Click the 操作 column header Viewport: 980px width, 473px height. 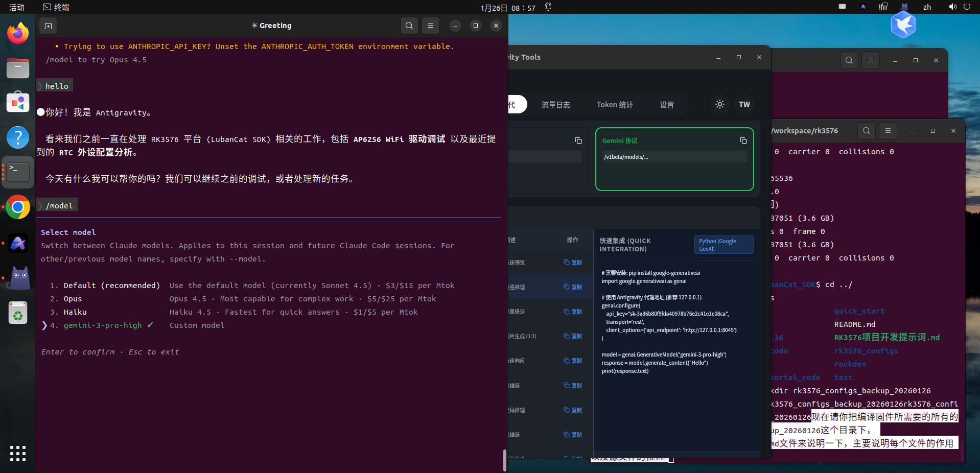pyautogui.click(x=572, y=240)
